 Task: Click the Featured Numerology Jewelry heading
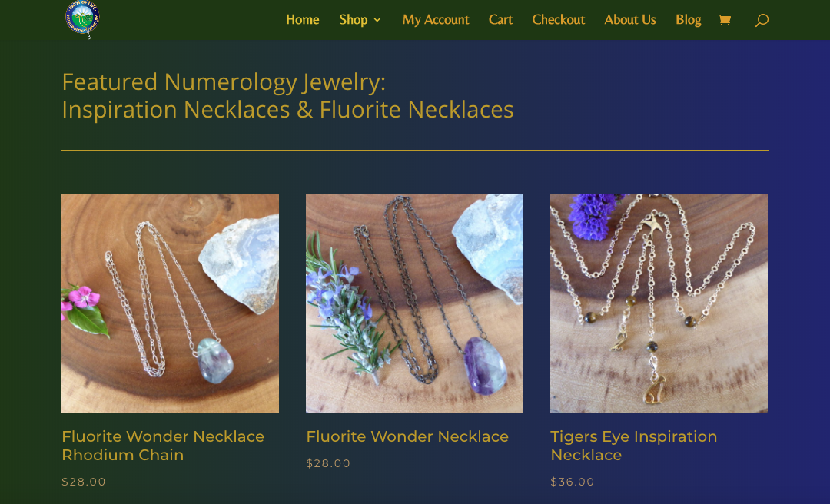click(287, 96)
